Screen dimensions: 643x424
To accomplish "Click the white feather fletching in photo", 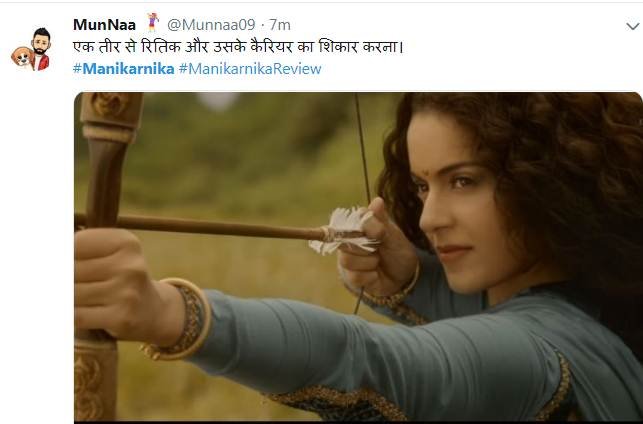I will 344,231.
